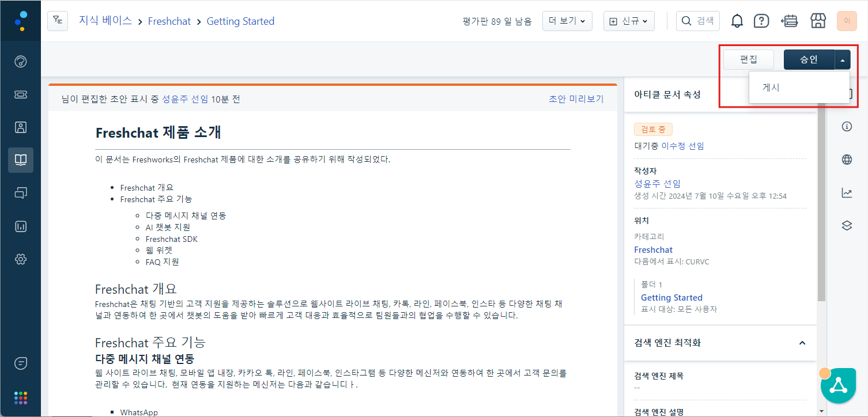Go to Getting Started breadcrumb
The image size is (868, 417).
(240, 21)
